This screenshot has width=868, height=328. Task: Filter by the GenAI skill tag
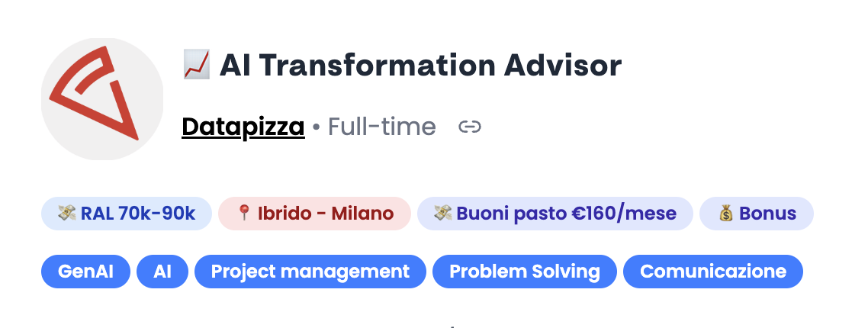85,272
